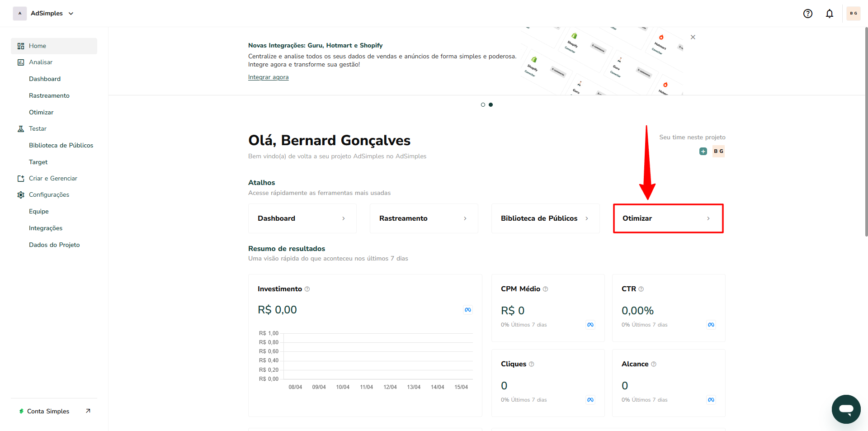Click the 15/04 date on chart axis
868x431 pixels.
point(461,387)
